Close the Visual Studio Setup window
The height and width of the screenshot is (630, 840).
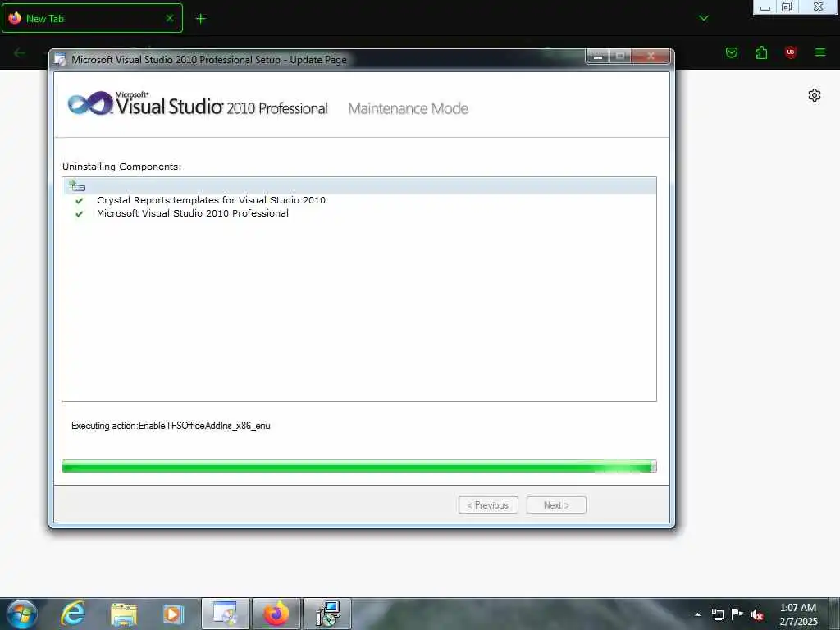coord(651,56)
